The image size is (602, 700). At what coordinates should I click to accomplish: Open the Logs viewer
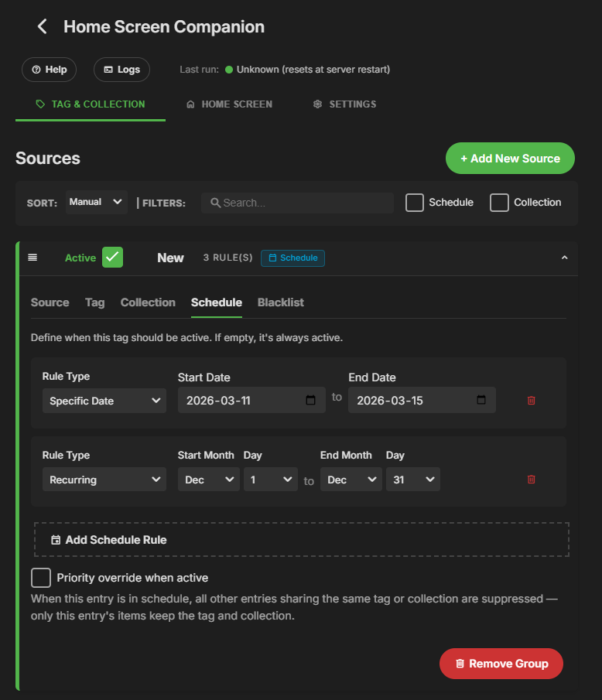(121, 70)
